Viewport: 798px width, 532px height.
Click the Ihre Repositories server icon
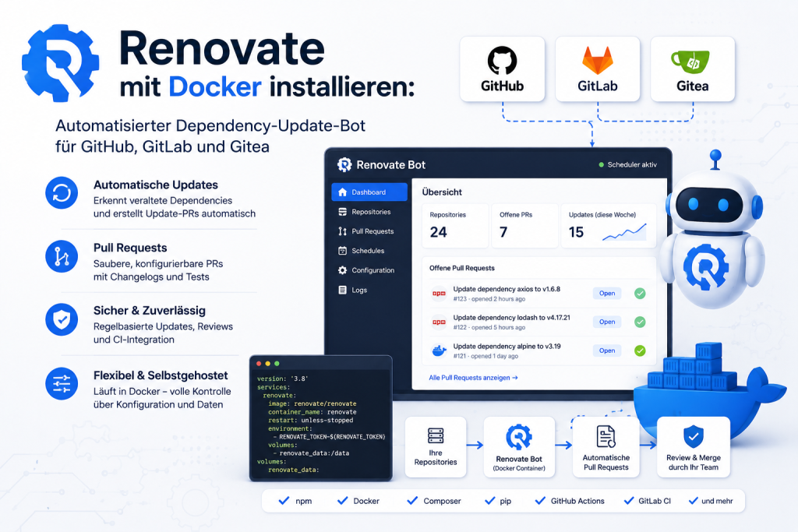pyautogui.click(x=436, y=436)
